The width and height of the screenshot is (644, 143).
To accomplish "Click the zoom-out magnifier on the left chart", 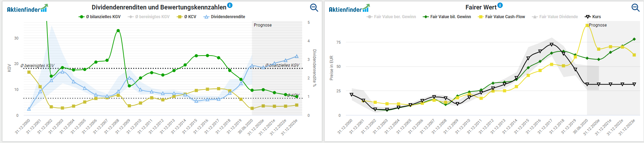I will point(314,8).
